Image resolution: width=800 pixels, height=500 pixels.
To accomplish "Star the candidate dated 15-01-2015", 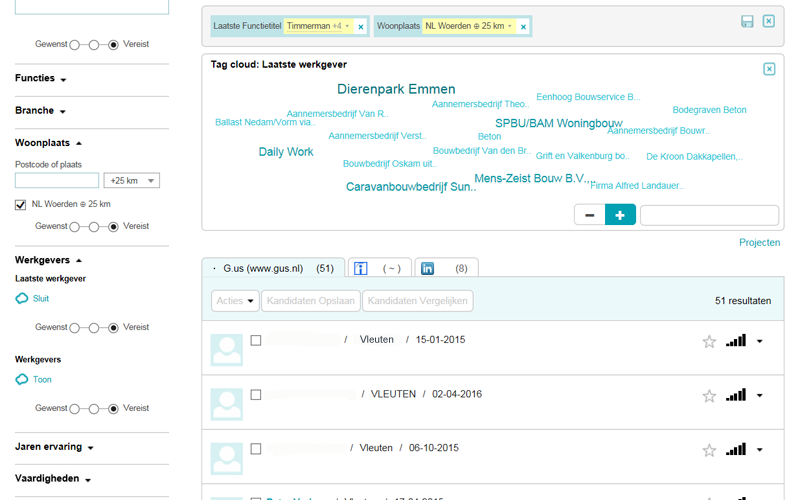I will click(x=709, y=342).
